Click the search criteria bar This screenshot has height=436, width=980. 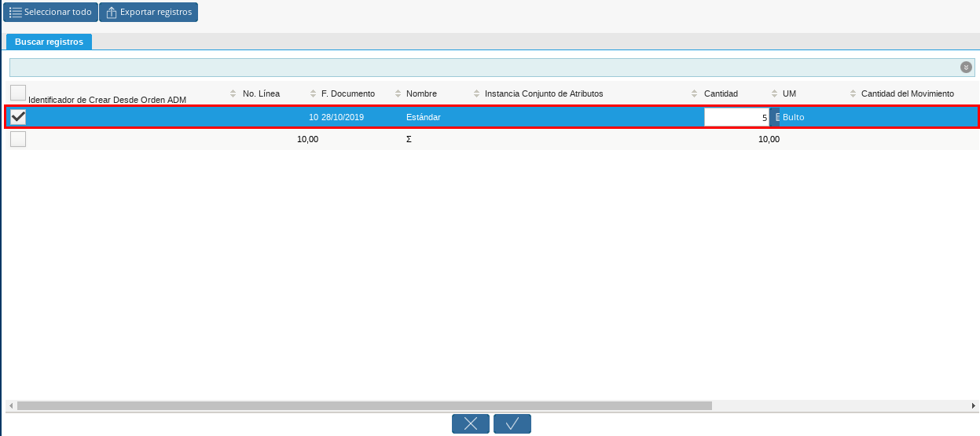(492, 67)
